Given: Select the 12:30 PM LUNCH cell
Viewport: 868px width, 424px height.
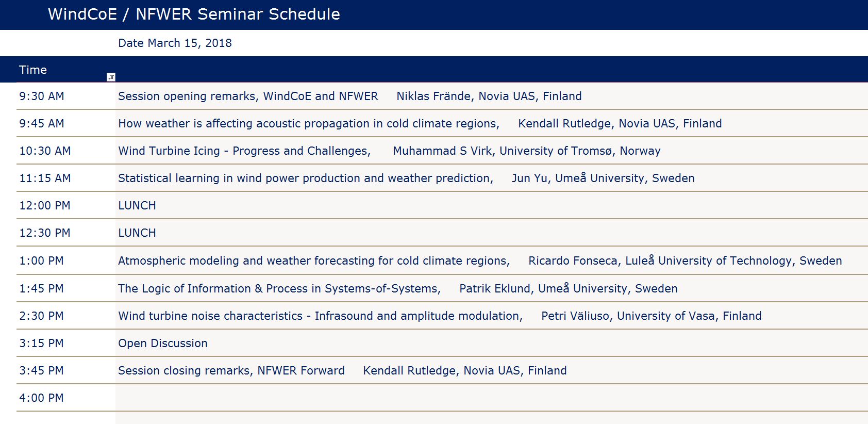Looking at the screenshot, I should 492,233.
